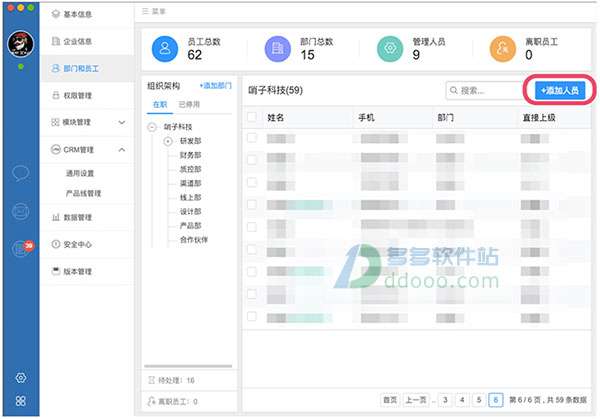600x419 pixels.
Task: Open the mail envelope icon in blue sidebar
Action: [x=20, y=211]
